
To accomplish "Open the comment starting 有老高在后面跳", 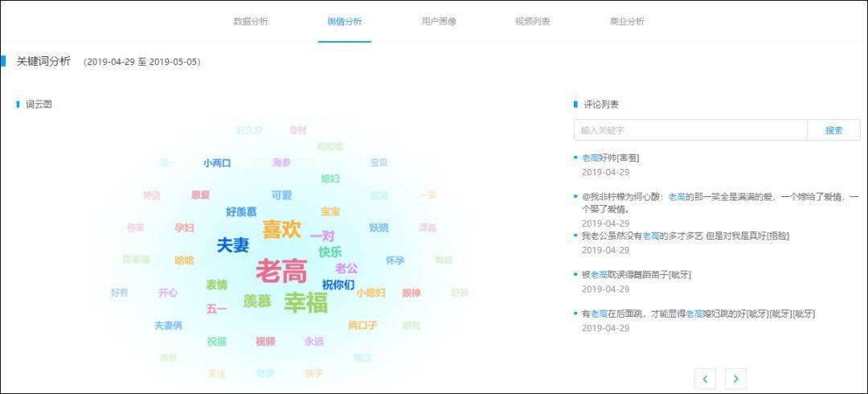I will [x=698, y=314].
